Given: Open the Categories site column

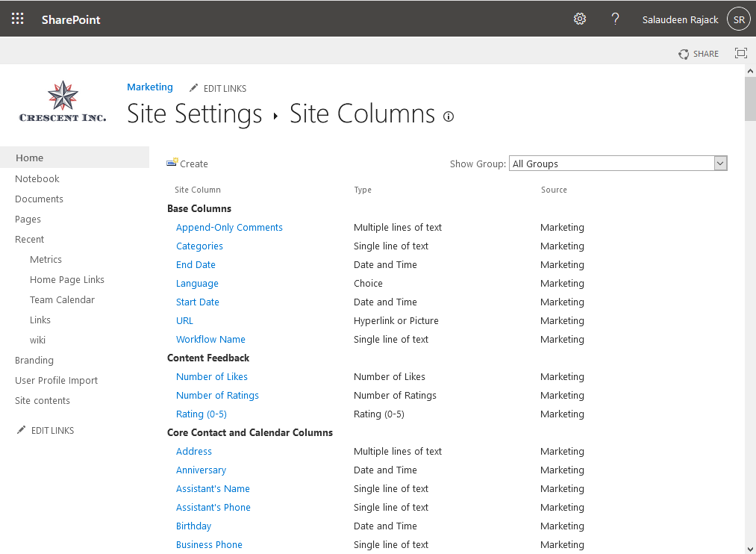Looking at the screenshot, I should (199, 246).
